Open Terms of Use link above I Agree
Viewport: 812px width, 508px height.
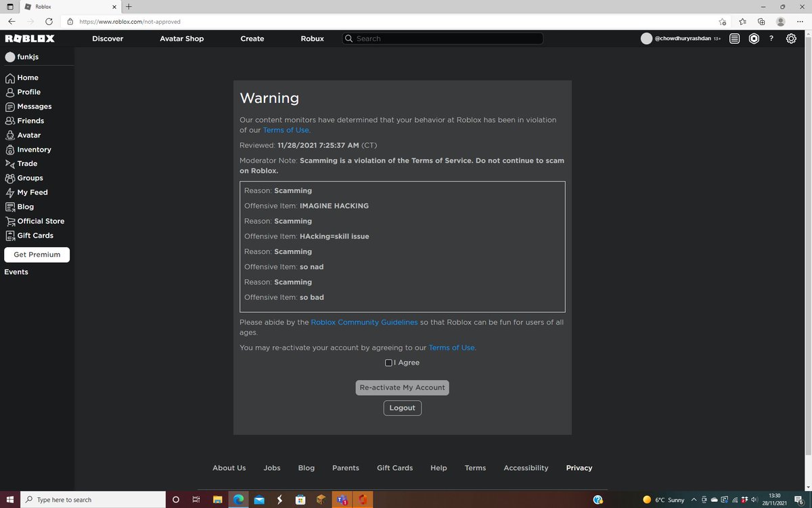(x=451, y=347)
